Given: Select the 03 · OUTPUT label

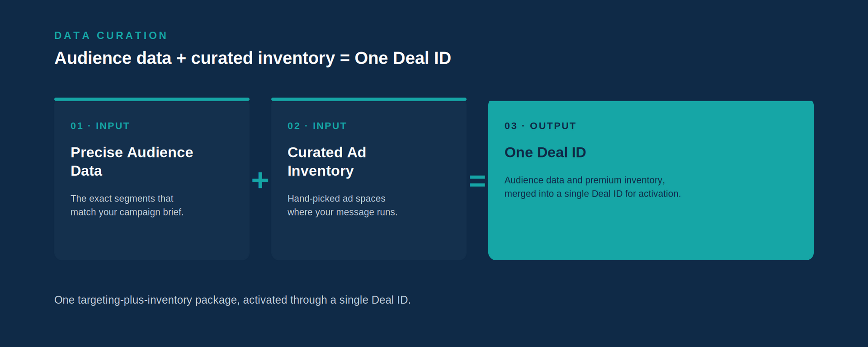Looking at the screenshot, I should click(540, 126).
